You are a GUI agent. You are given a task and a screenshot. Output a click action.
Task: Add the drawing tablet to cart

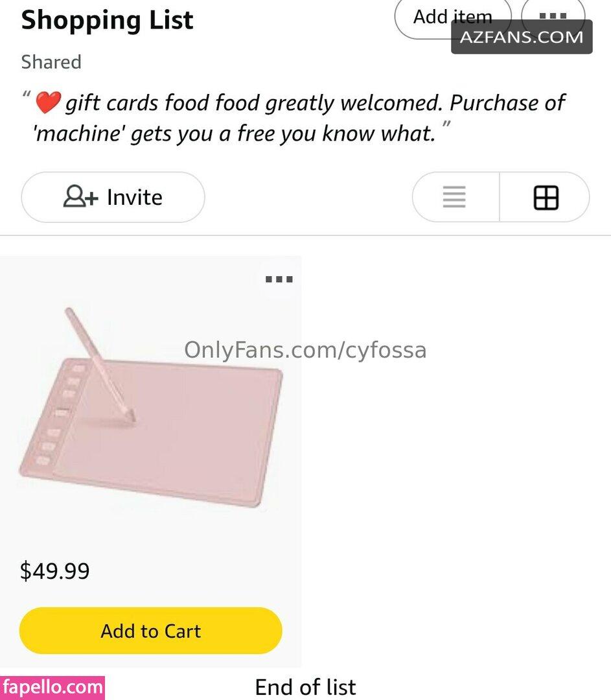tap(151, 631)
